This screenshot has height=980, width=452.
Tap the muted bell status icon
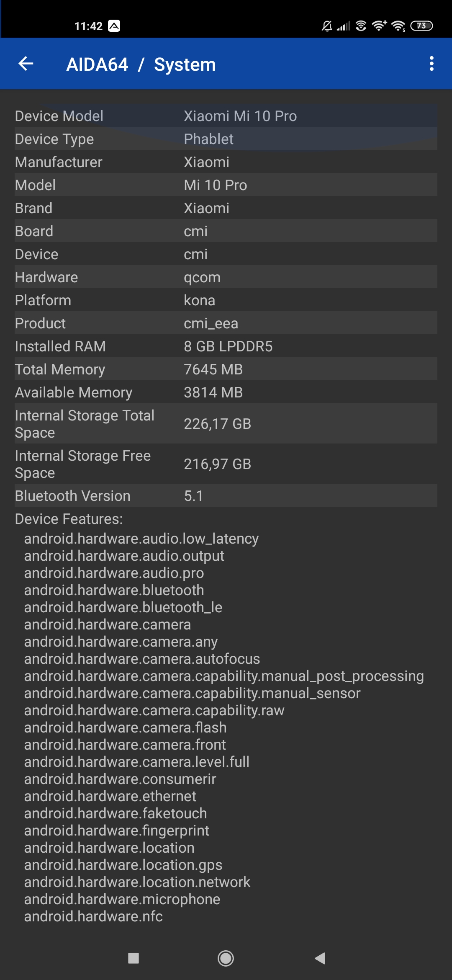327,26
